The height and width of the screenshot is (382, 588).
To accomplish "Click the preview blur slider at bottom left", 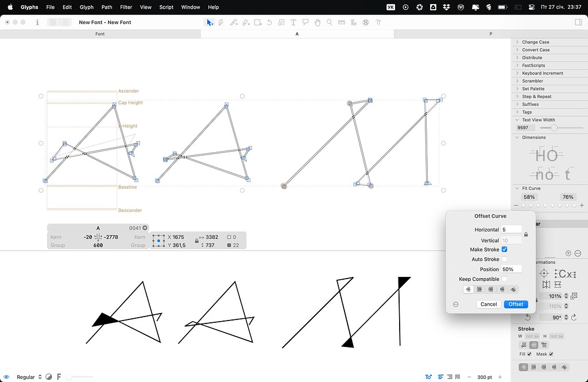I will click(x=79, y=377).
